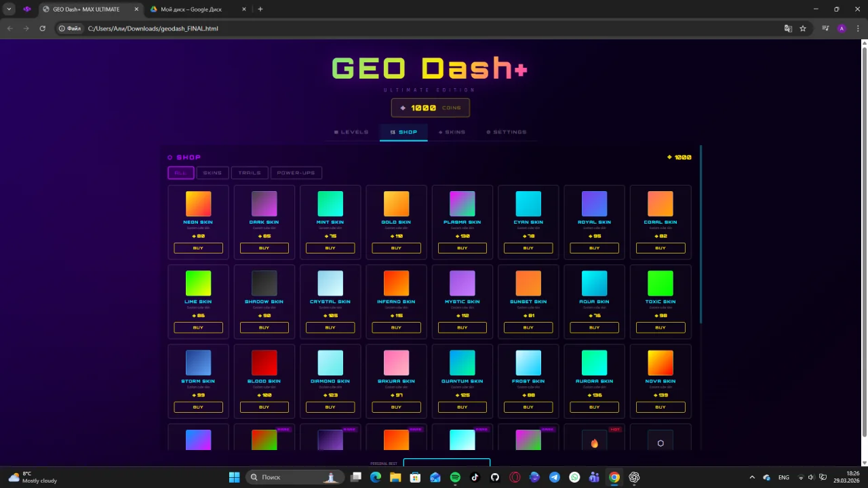Screen dimensions: 868x488
Task: Open a new browser tab
Action: tap(260, 9)
